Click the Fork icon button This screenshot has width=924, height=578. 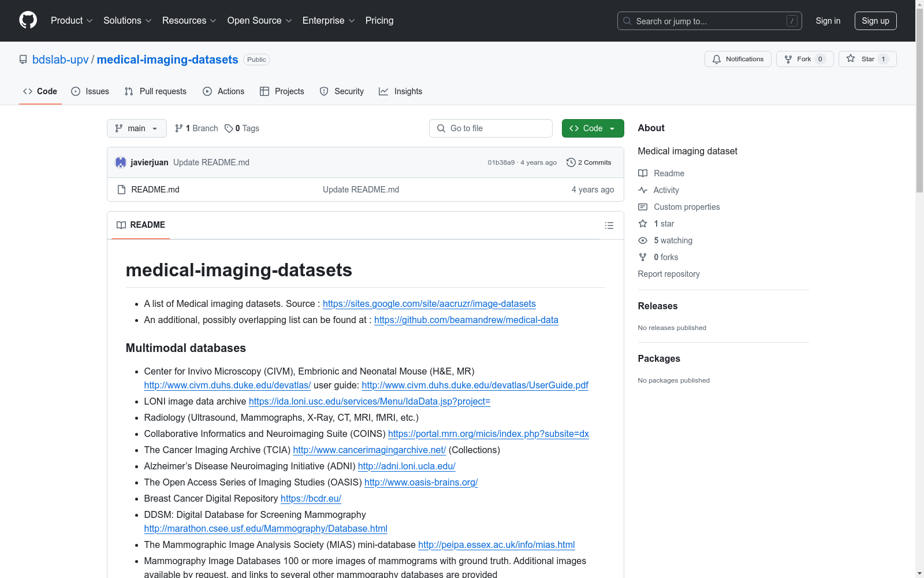pyautogui.click(x=788, y=58)
